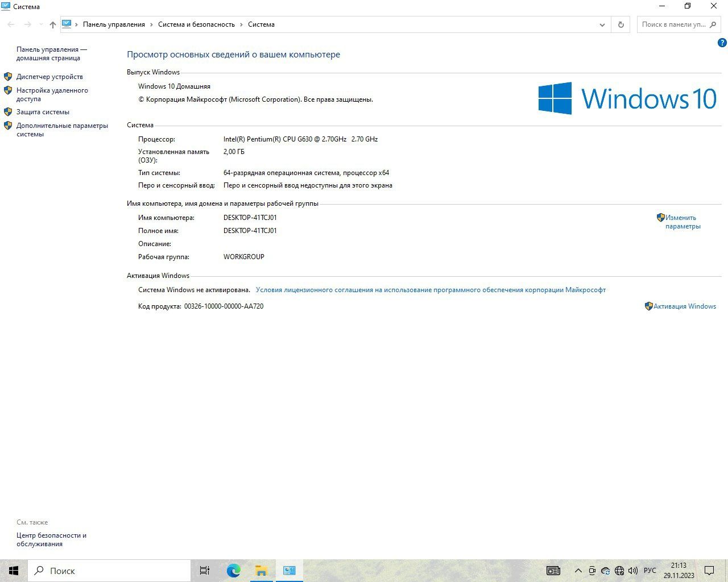Open Device Manager (Диспетчер устройств) link
The height and width of the screenshot is (582, 728).
coord(49,77)
